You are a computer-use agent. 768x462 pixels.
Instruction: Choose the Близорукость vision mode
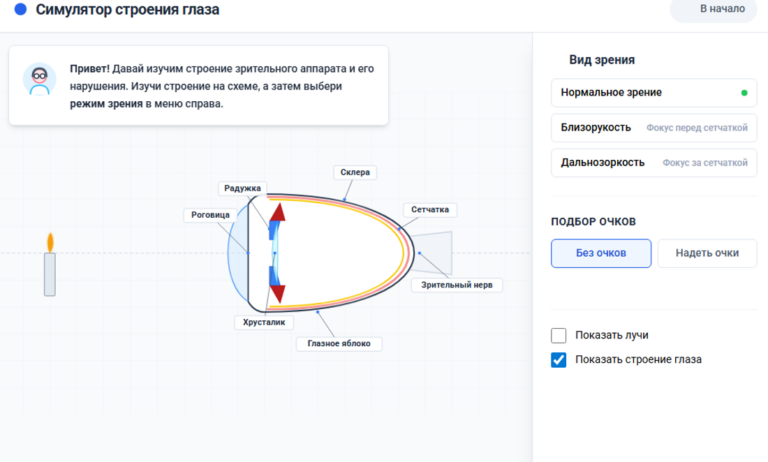(x=654, y=128)
